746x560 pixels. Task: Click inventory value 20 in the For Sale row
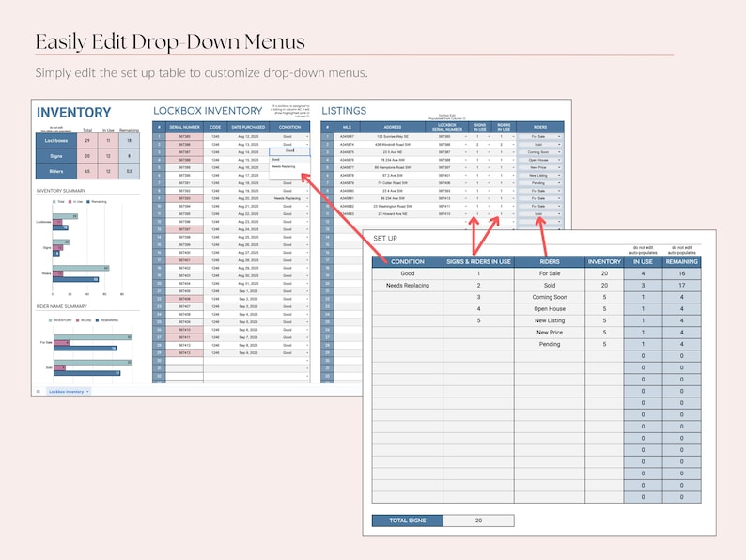click(x=604, y=273)
